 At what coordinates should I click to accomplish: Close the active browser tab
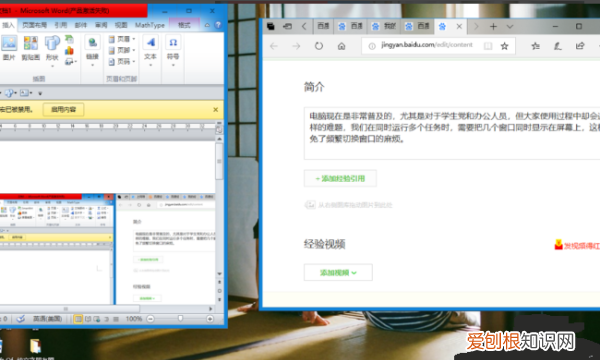[x=459, y=26]
